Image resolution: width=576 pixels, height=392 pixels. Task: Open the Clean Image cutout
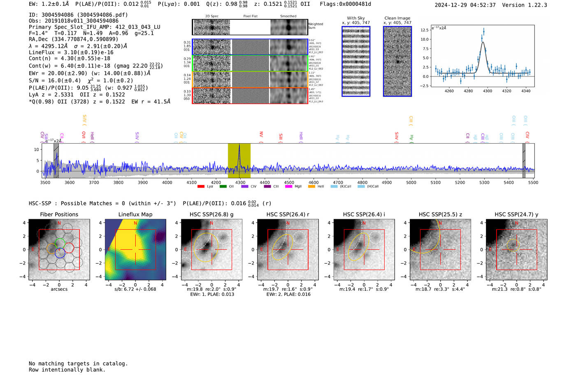pos(397,61)
